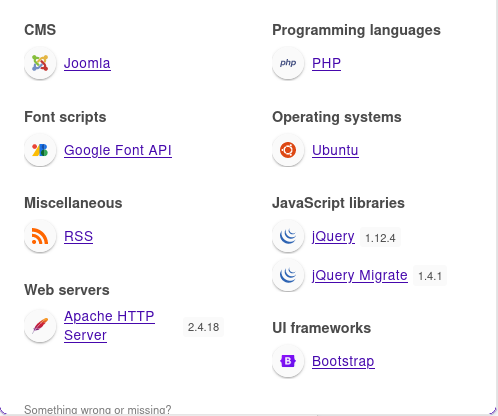Click the PHP logo icon
This screenshot has height=416, width=498.
click(288, 63)
